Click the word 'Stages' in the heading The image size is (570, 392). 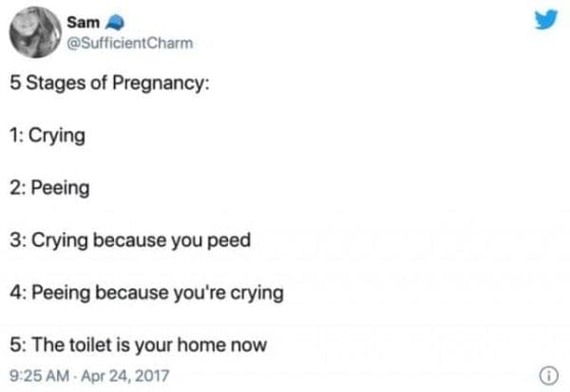pyautogui.click(x=55, y=86)
